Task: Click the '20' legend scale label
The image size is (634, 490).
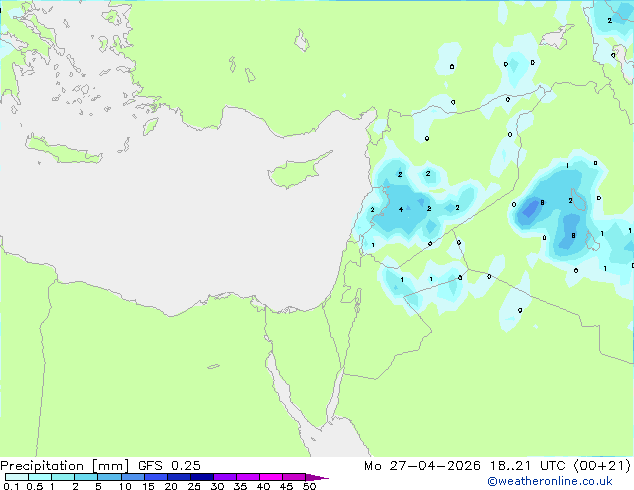Action: [171, 486]
